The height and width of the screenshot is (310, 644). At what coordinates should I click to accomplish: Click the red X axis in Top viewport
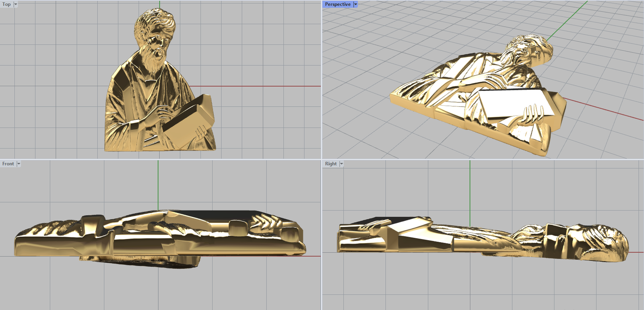pos(262,86)
